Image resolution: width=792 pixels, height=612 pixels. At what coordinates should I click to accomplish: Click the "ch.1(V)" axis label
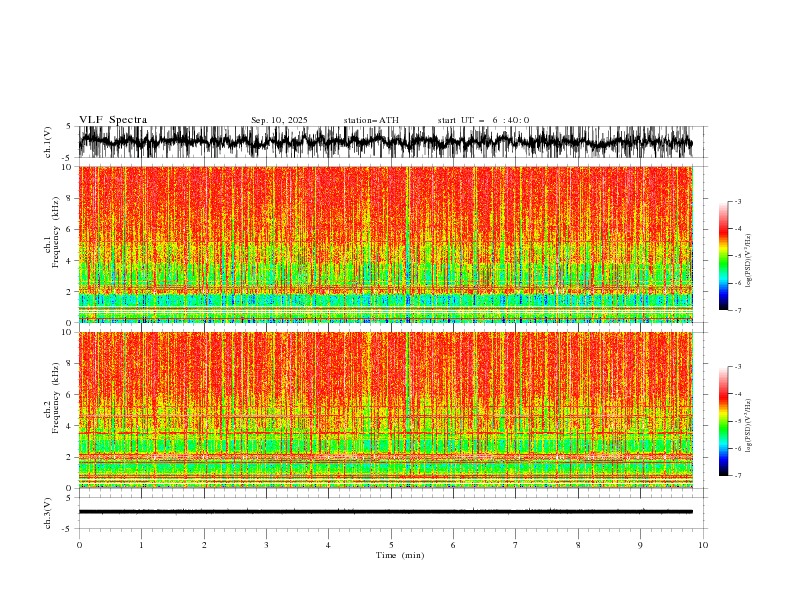point(48,142)
